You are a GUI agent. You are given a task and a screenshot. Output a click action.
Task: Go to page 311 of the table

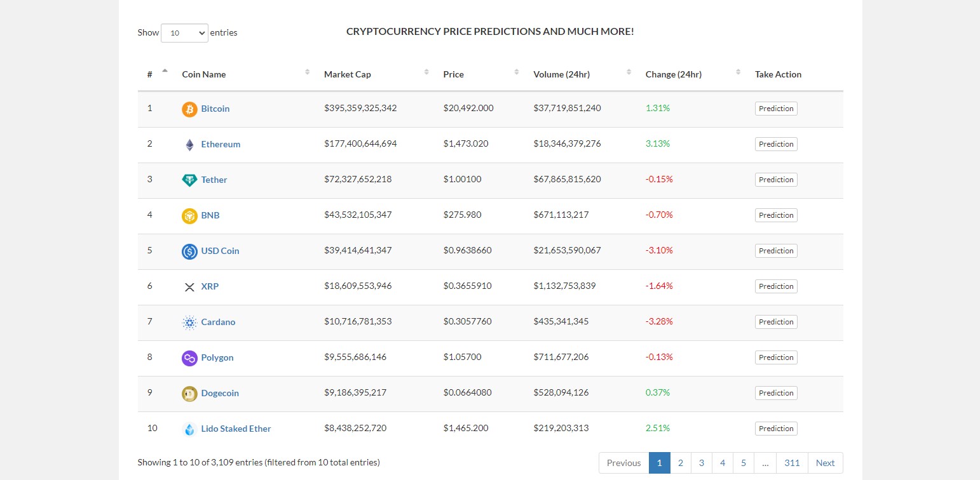pyautogui.click(x=792, y=463)
